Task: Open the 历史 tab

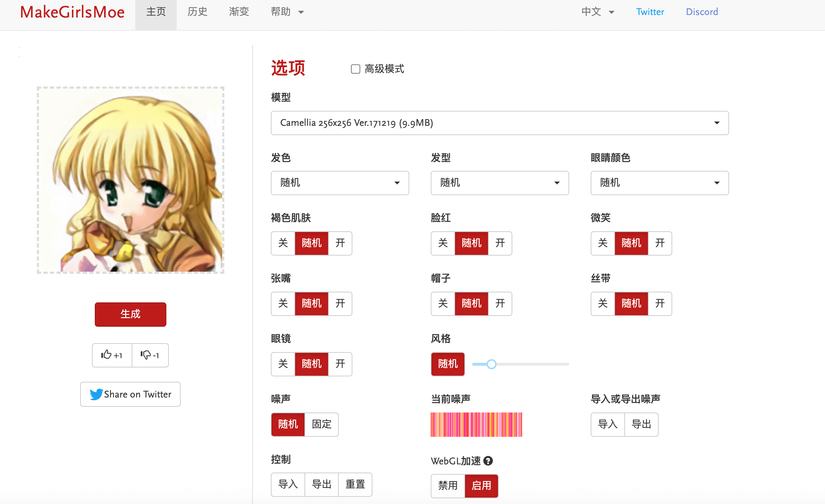Action: coord(197,12)
